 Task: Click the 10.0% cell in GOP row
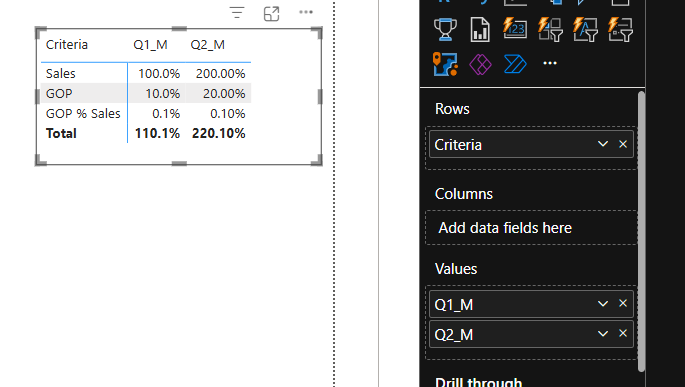[163, 93]
